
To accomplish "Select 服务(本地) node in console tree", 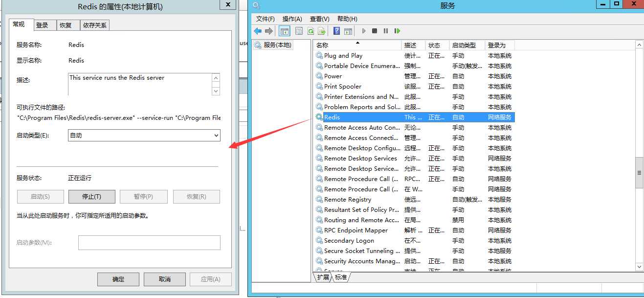I will point(273,45).
